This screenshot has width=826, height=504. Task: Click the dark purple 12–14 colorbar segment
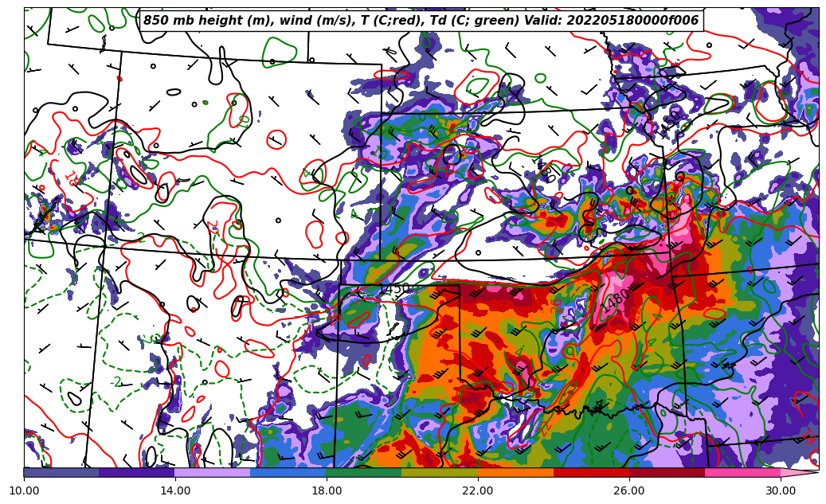pos(137,472)
